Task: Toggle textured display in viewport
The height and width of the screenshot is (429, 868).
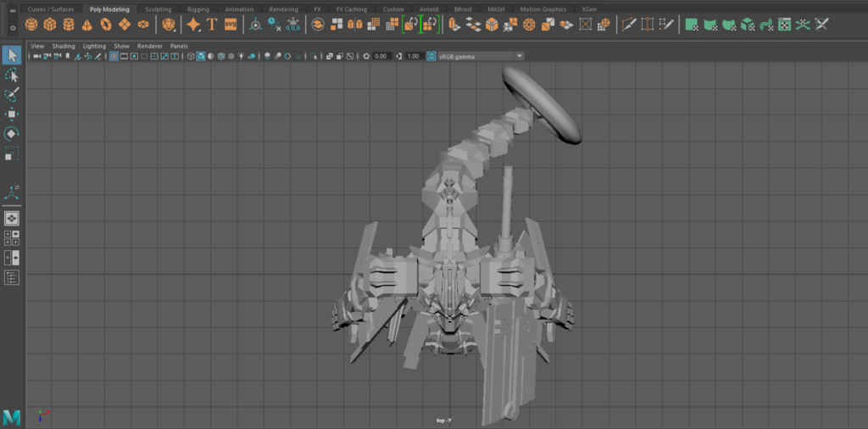Action: click(231, 56)
